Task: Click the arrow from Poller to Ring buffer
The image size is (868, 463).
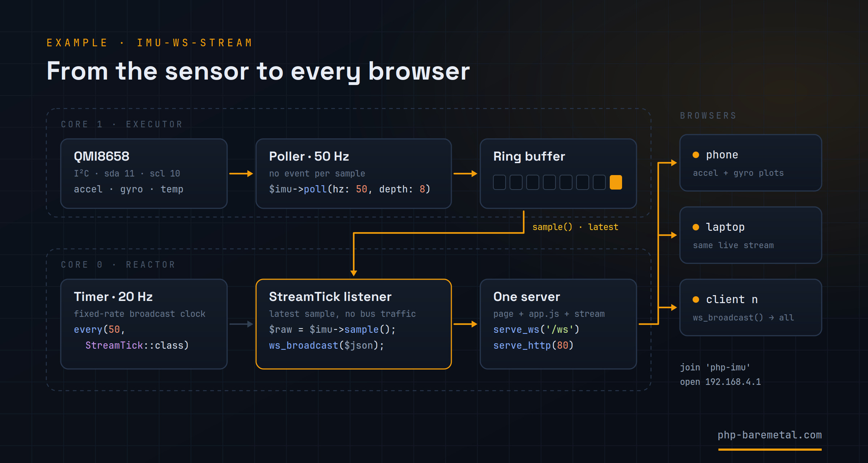Action: pyautogui.click(x=465, y=174)
